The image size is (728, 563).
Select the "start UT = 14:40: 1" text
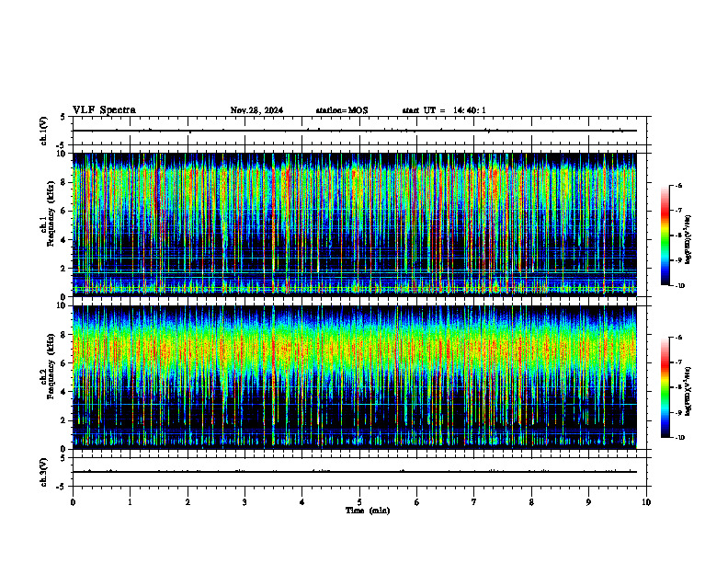tap(444, 110)
